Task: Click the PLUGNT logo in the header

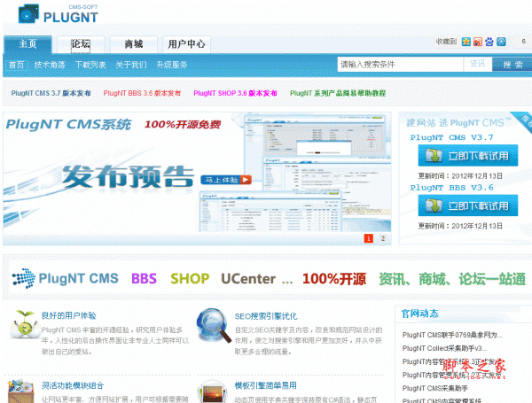Action: pos(58,14)
